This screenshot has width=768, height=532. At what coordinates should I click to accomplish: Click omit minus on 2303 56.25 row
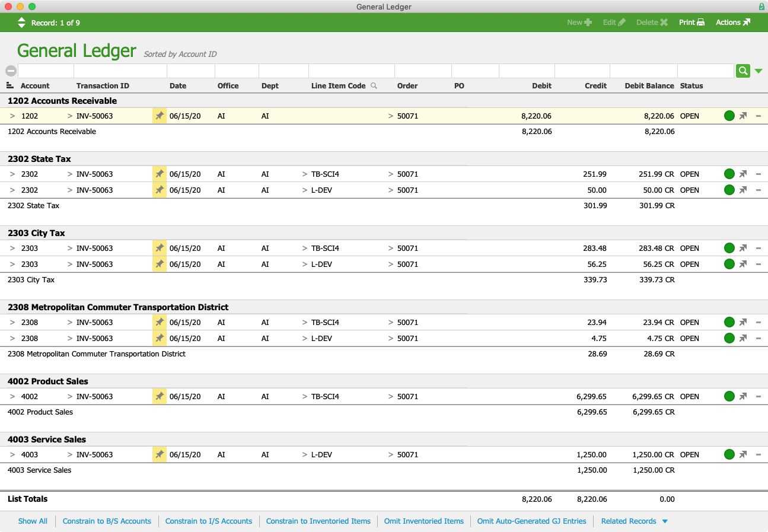(759, 265)
